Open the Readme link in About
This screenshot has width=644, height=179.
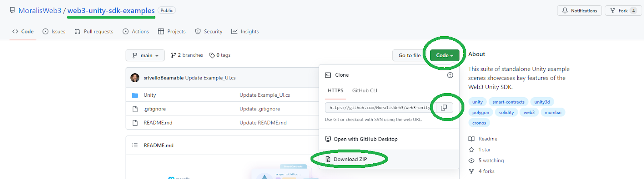(488, 139)
